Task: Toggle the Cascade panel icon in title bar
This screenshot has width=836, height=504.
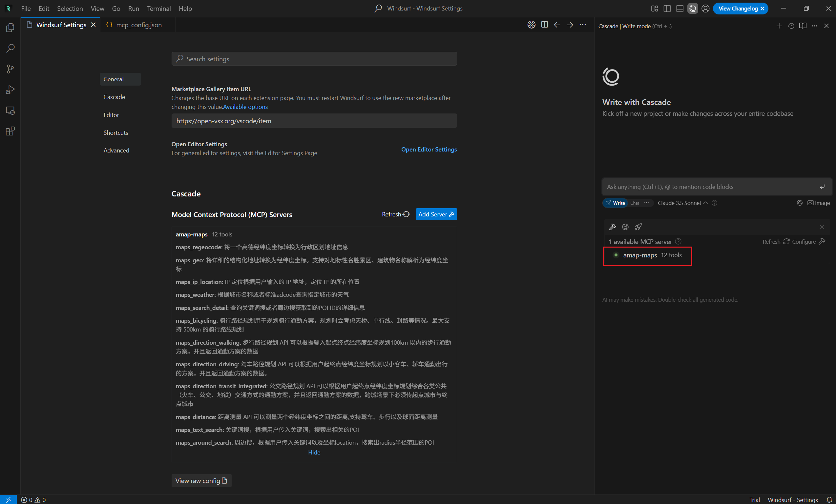Action: pyautogui.click(x=693, y=9)
